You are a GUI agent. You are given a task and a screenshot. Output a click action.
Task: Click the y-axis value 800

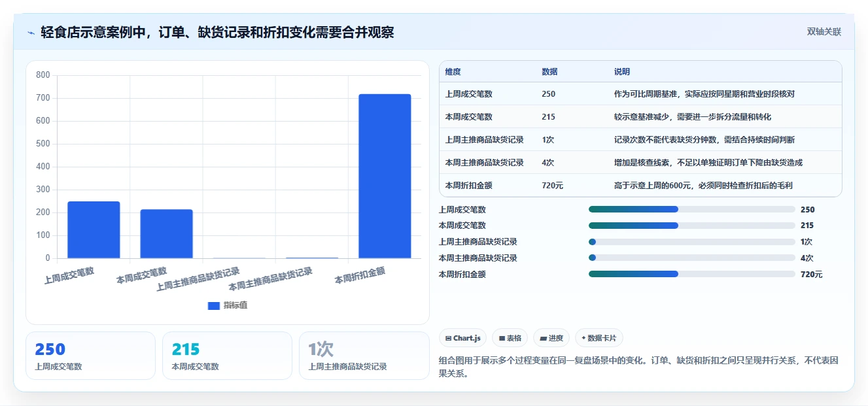click(43, 75)
